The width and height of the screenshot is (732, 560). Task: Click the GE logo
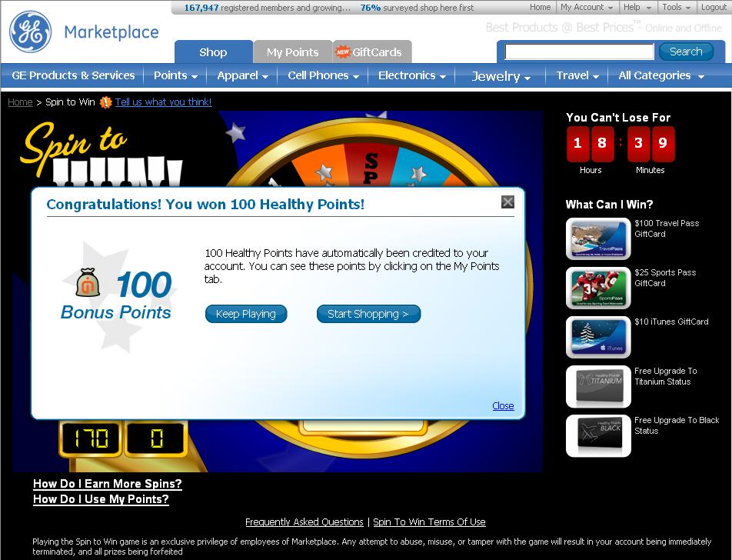[31, 32]
